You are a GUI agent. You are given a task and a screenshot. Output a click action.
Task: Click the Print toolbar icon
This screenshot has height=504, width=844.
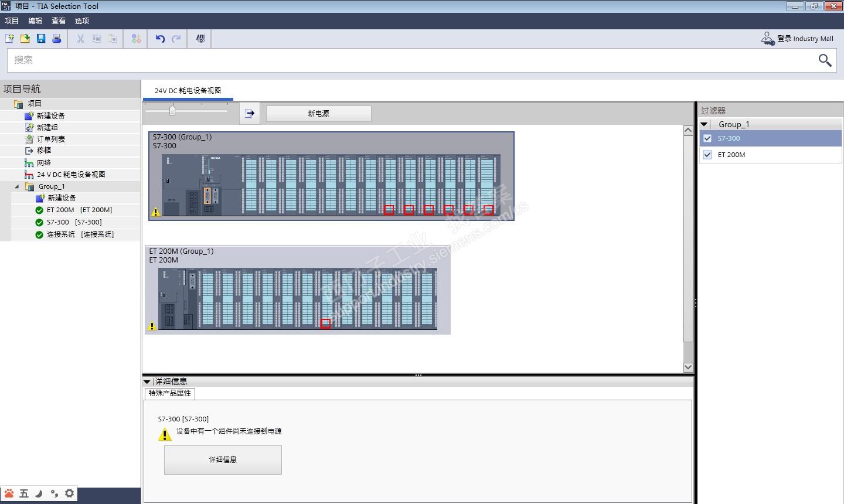click(x=57, y=39)
